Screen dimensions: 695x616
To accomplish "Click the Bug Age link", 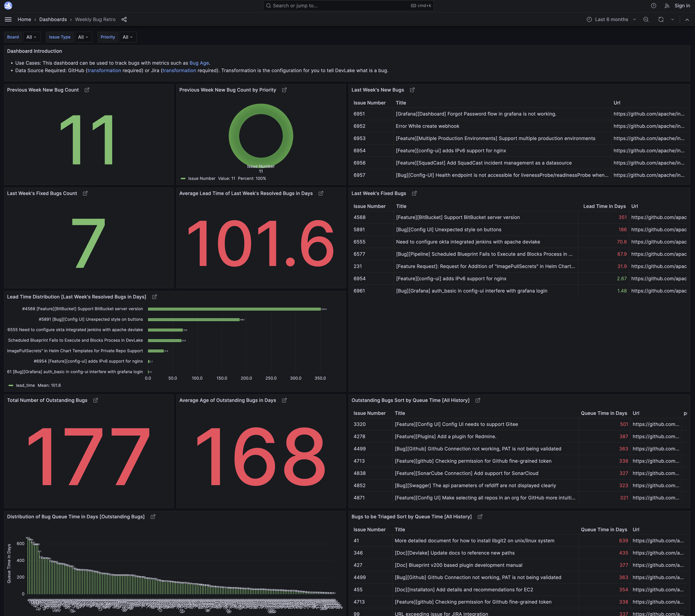I will tap(199, 63).
